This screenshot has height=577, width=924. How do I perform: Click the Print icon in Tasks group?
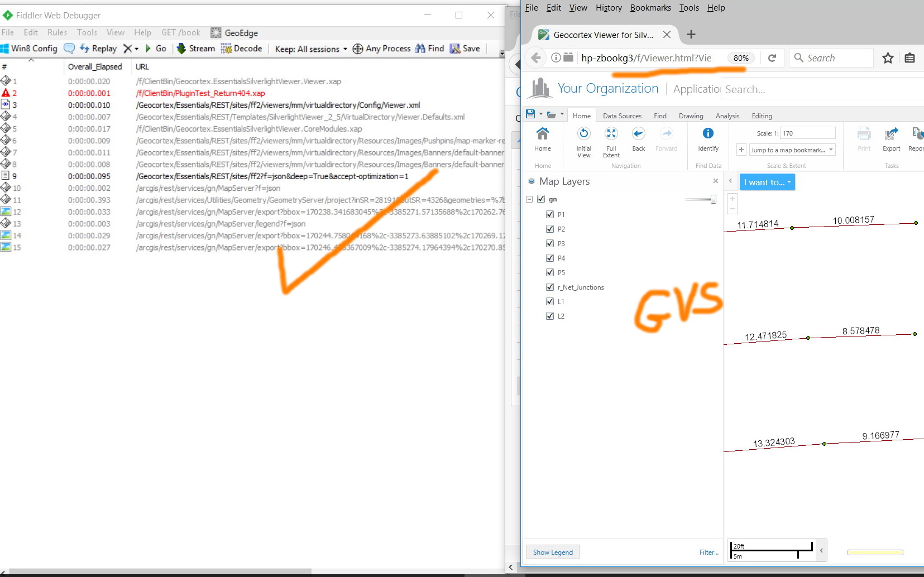point(864,134)
